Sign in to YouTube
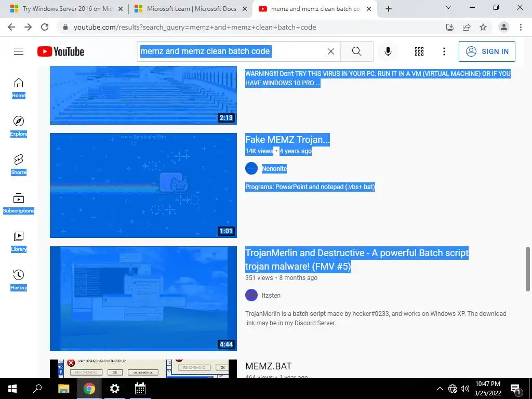Viewport: 532px width, 399px height. [487, 51]
